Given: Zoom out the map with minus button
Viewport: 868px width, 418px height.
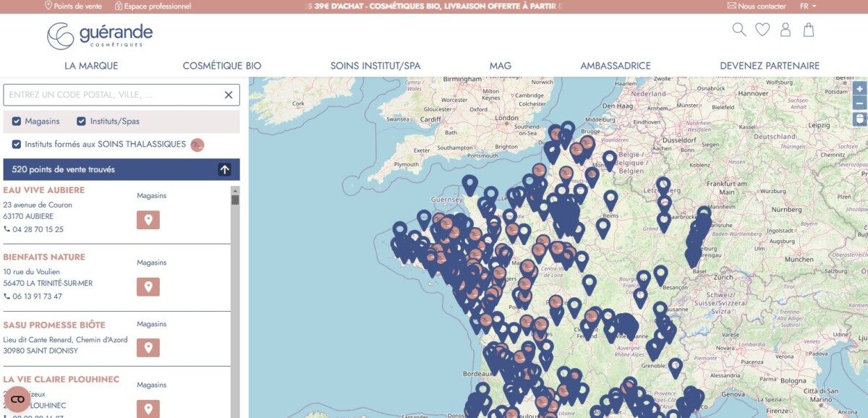Looking at the screenshot, I should [x=859, y=103].
